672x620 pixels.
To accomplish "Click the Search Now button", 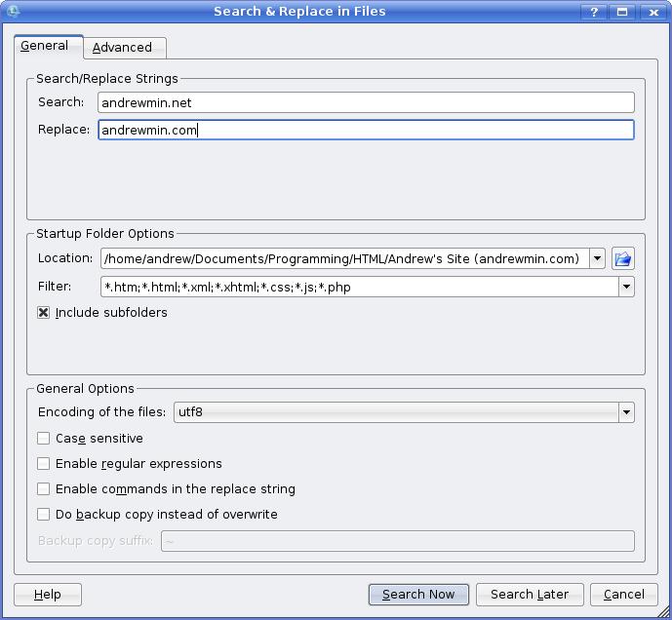I will [x=418, y=595].
